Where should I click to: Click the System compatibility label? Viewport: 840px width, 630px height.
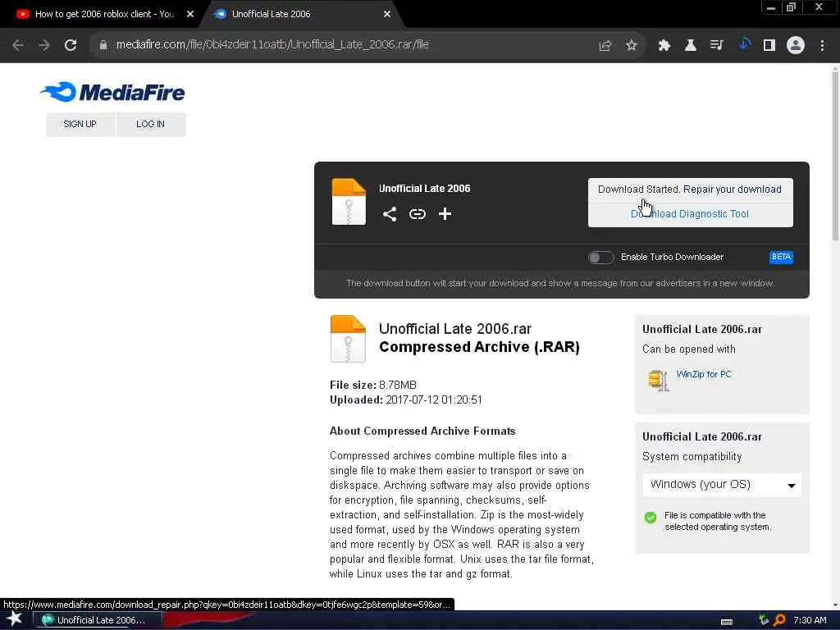[692, 457]
